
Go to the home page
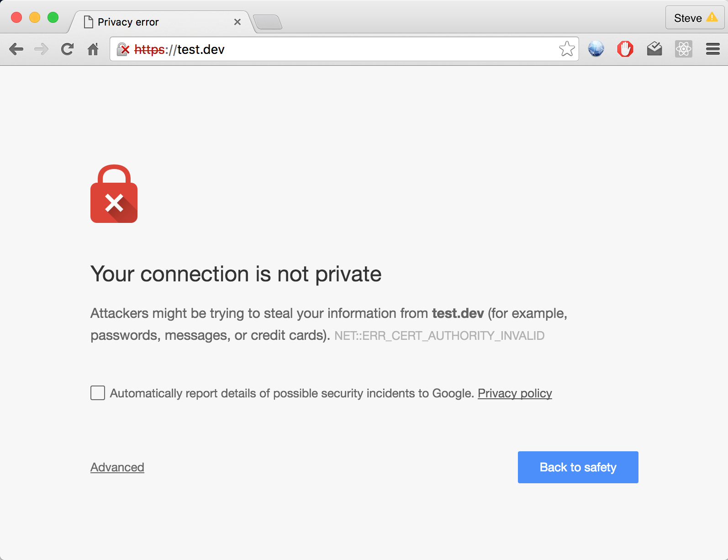pos(93,49)
